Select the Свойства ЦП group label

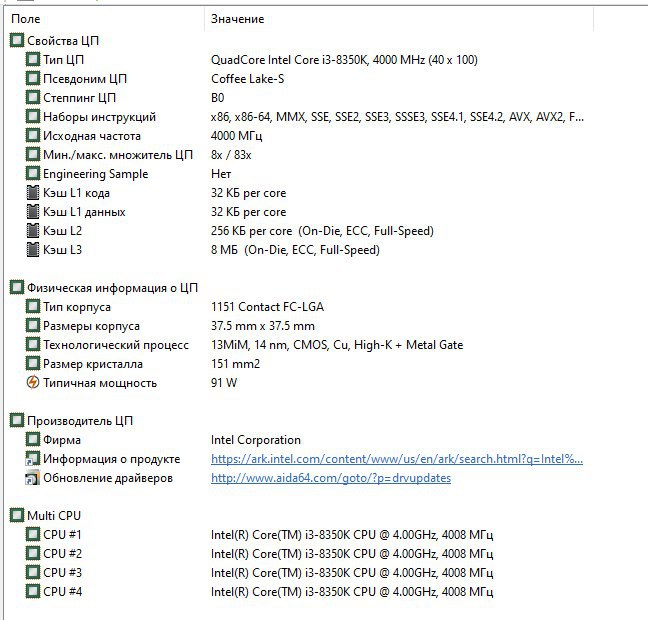(63, 41)
